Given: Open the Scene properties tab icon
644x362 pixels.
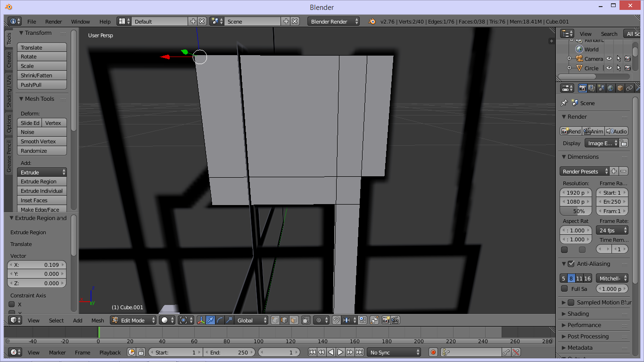Looking at the screenshot, I should (601, 88).
